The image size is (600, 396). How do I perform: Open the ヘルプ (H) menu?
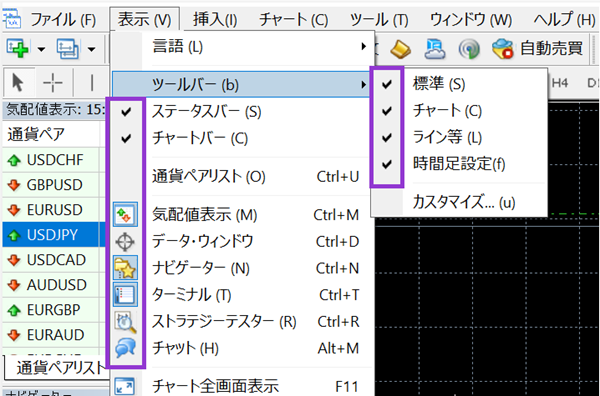(564, 19)
